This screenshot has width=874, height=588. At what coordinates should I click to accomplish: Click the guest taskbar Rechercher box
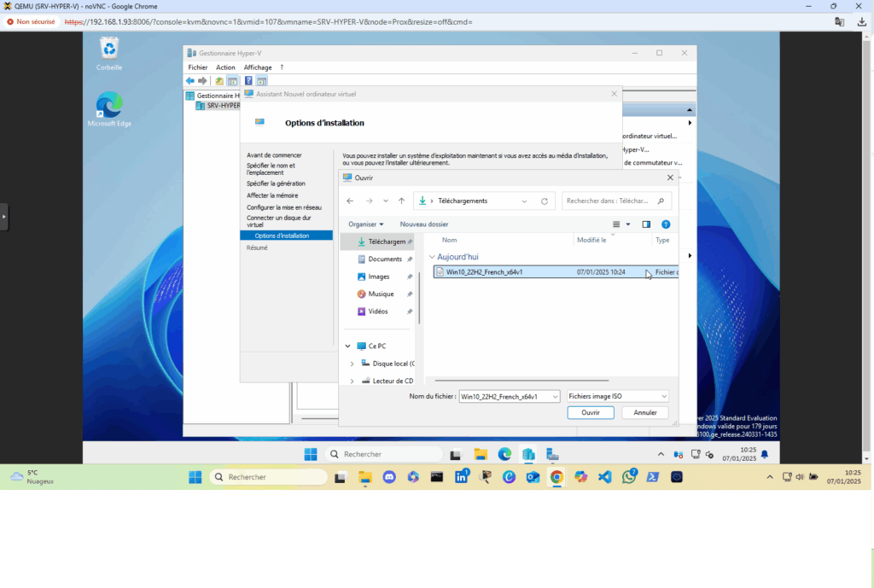383,454
